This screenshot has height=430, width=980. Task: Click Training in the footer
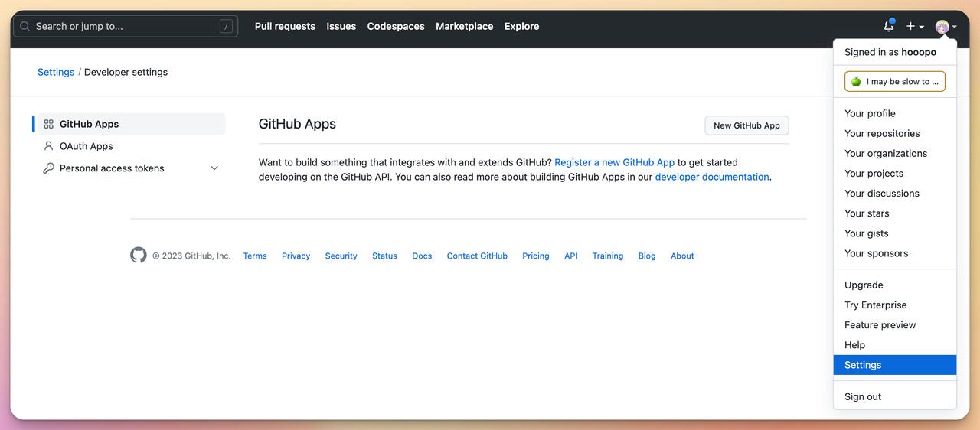[x=608, y=256]
